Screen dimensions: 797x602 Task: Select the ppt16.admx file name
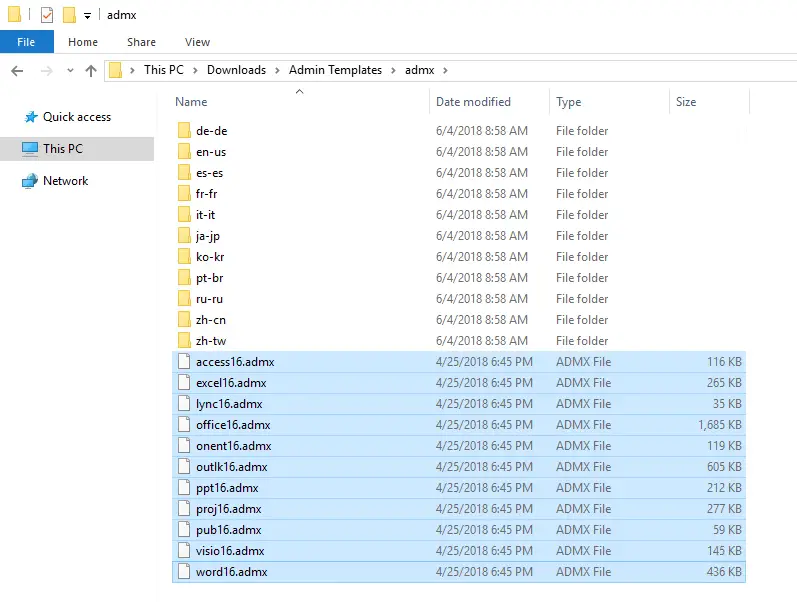(x=227, y=488)
